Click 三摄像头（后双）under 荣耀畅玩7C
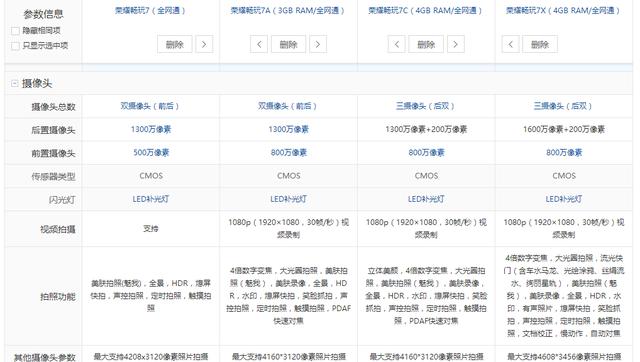The height and width of the screenshot is (362, 640). (x=425, y=106)
